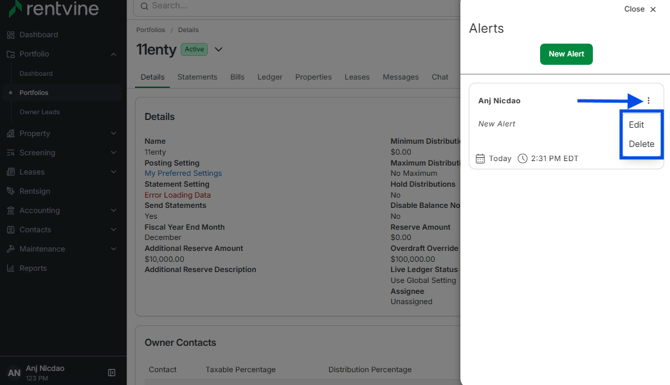Screen dimensions: 670x385
Task: Open the Portfolio sub-item Dashboard
Action: pos(36,73)
